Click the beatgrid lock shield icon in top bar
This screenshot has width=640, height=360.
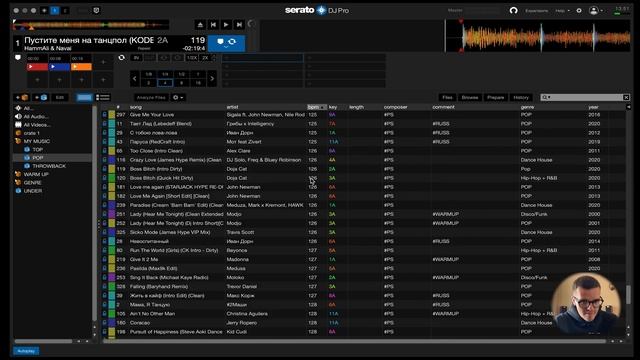pyautogui.click(x=96, y=10)
